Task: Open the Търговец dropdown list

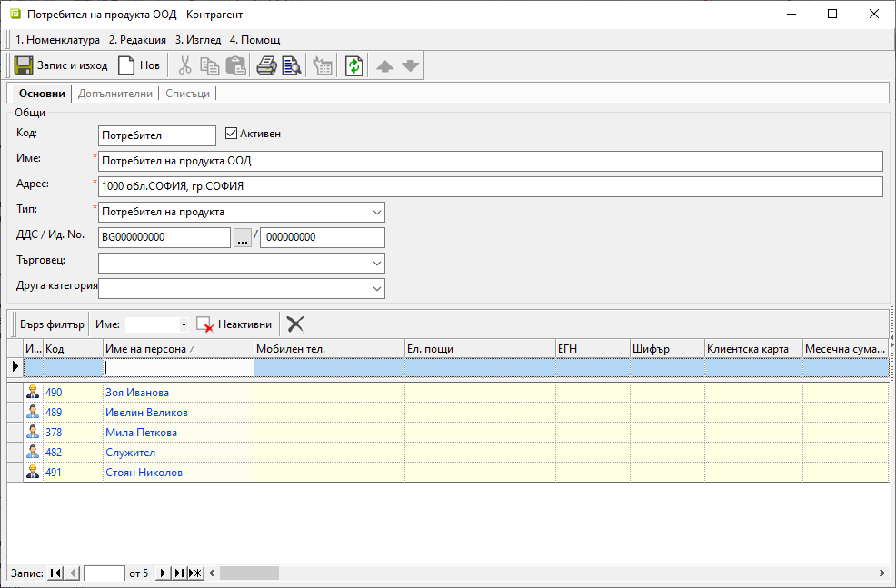Action: (377, 264)
